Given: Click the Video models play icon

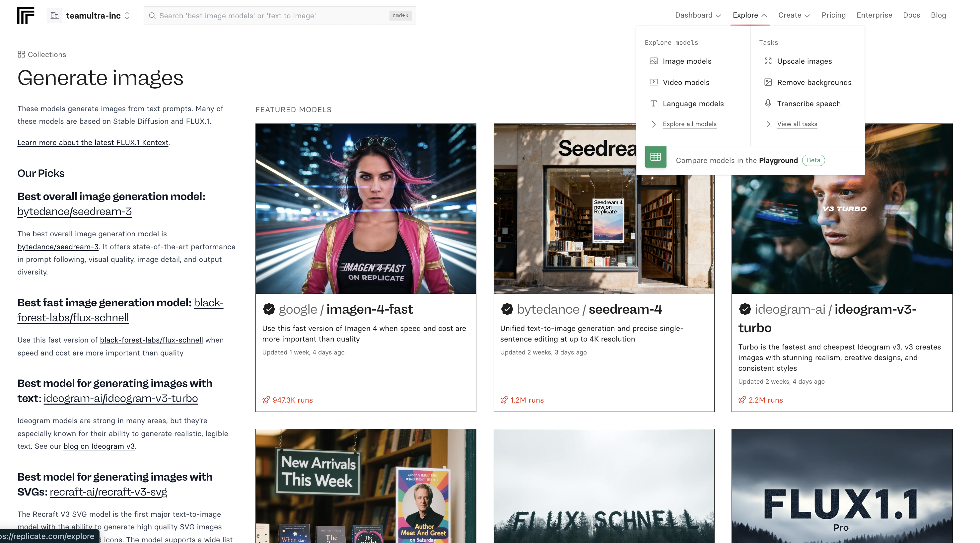Looking at the screenshot, I should [653, 82].
